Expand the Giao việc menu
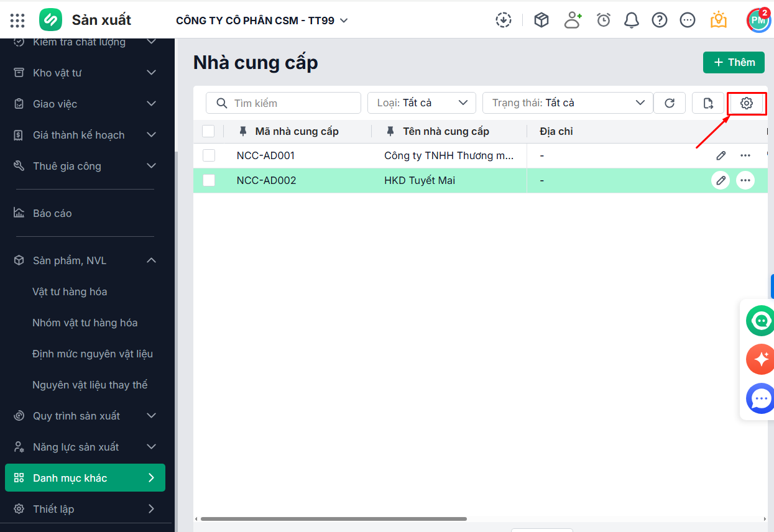Image resolution: width=774 pixels, height=532 pixels. click(x=85, y=104)
